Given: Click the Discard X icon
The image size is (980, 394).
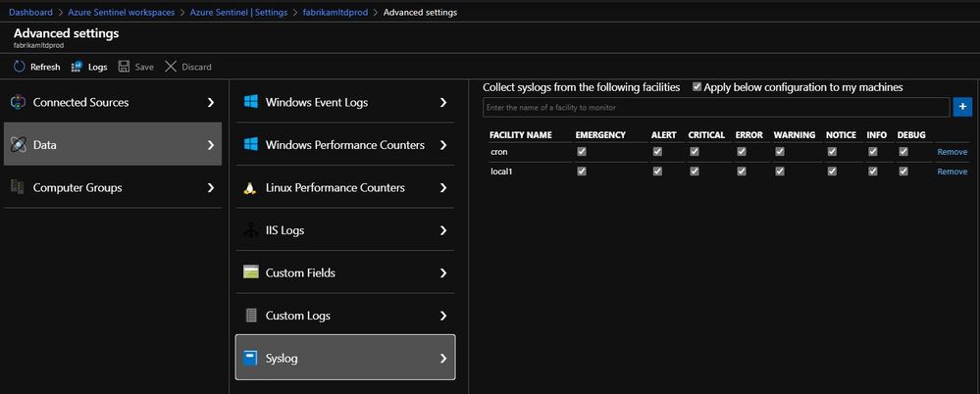Looking at the screenshot, I should coord(171,67).
